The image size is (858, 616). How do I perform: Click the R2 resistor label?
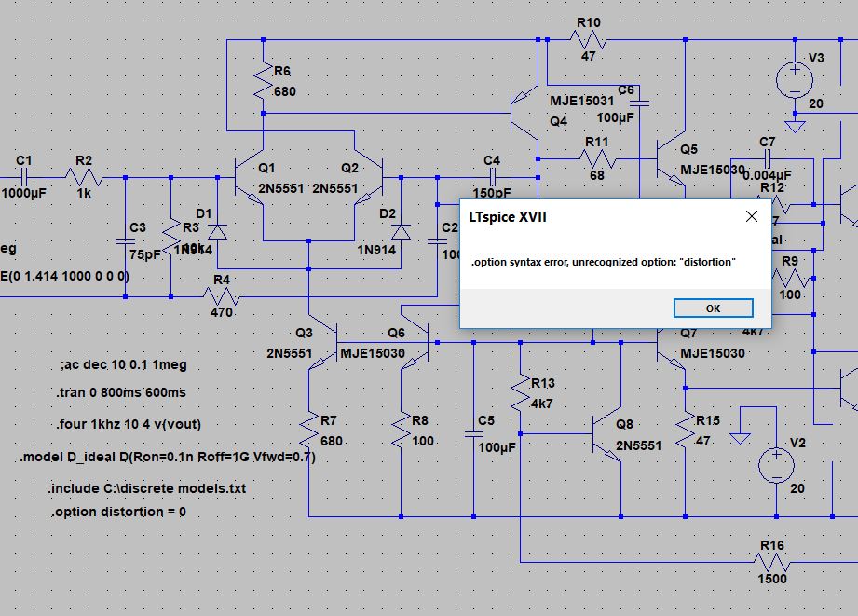84,160
